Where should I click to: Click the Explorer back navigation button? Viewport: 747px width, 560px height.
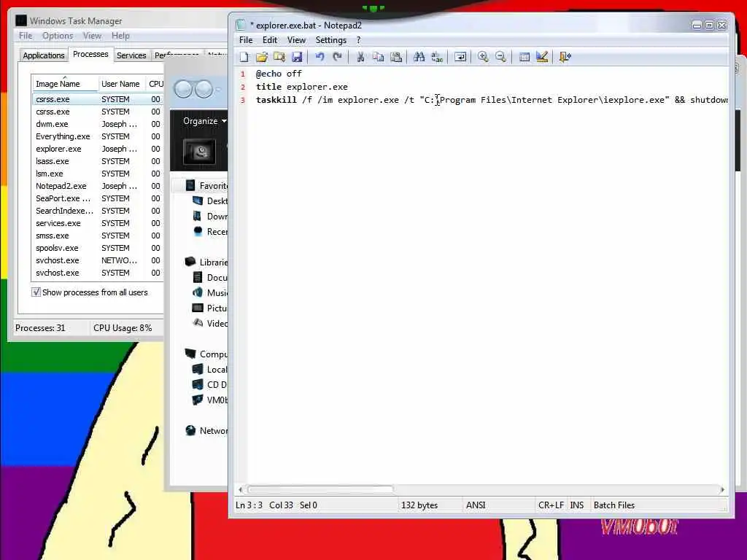pos(183,89)
